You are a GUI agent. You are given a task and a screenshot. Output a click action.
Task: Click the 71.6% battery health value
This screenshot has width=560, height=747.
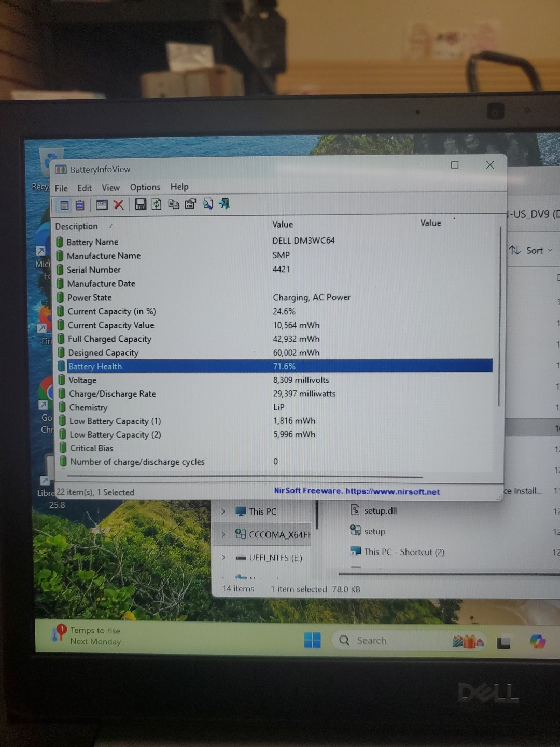click(x=284, y=366)
